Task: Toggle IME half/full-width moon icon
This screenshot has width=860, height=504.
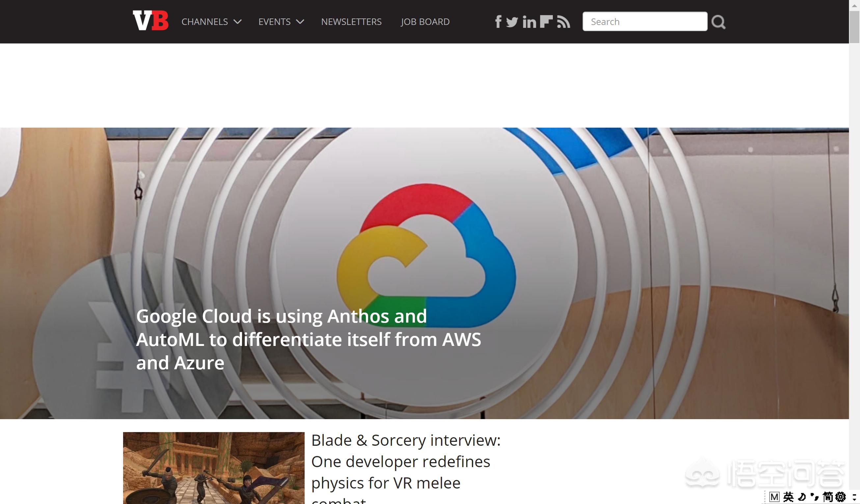Action: click(x=802, y=496)
